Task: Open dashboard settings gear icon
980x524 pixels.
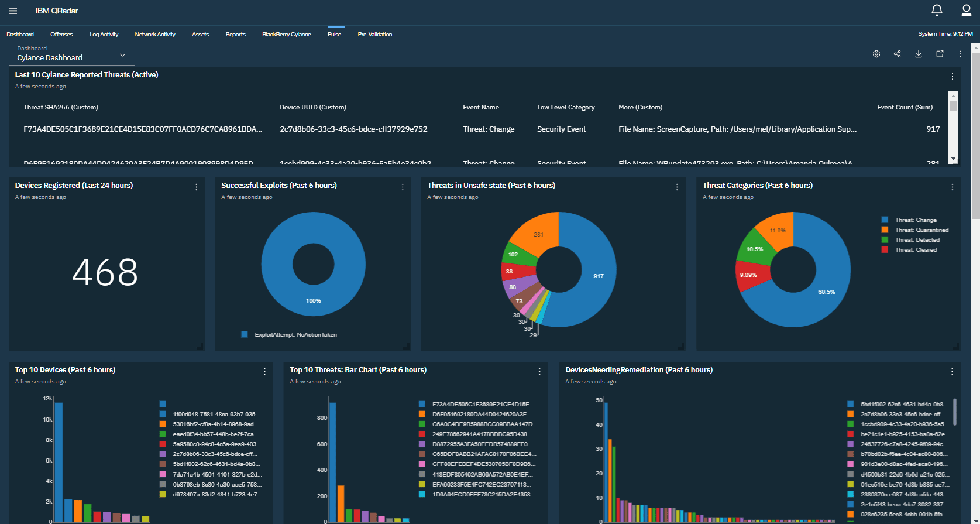Action: coord(876,54)
